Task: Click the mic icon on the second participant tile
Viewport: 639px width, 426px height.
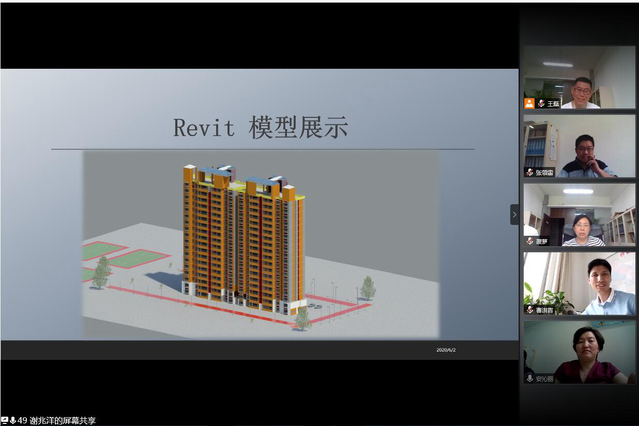Action: [x=529, y=172]
